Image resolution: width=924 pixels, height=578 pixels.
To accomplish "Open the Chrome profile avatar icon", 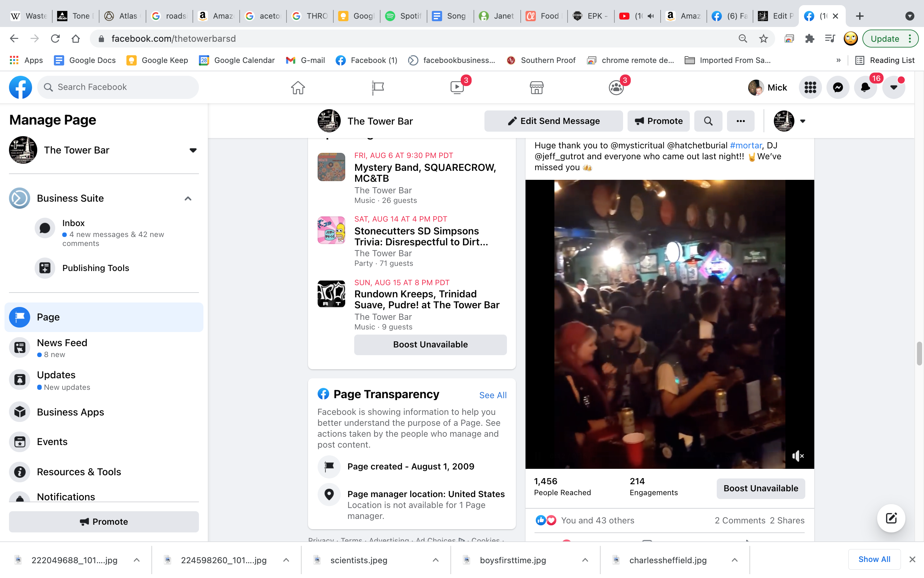I will [x=850, y=39].
